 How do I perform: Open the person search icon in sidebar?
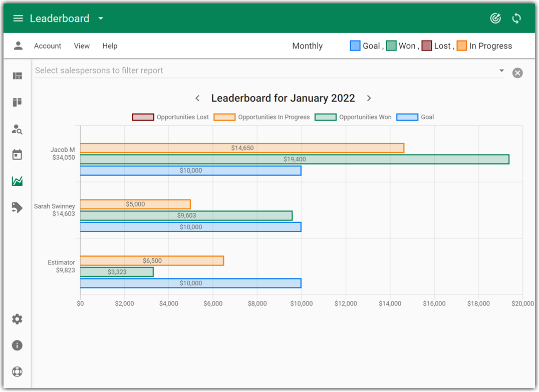[17, 129]
